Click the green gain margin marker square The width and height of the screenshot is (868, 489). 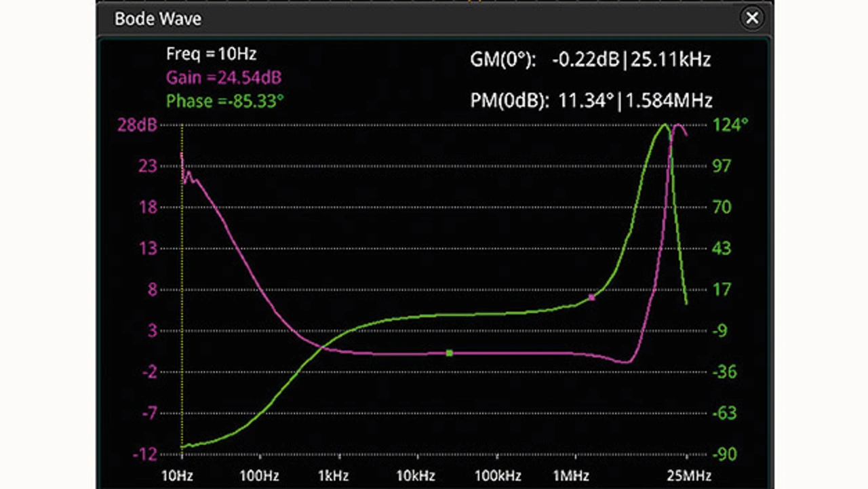[449, 353]
